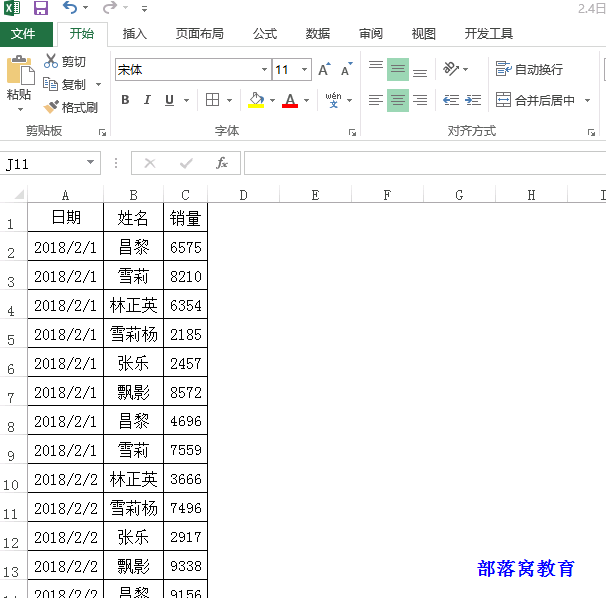Click the Cut (剪切) scissors icon

tap(51, 62)
